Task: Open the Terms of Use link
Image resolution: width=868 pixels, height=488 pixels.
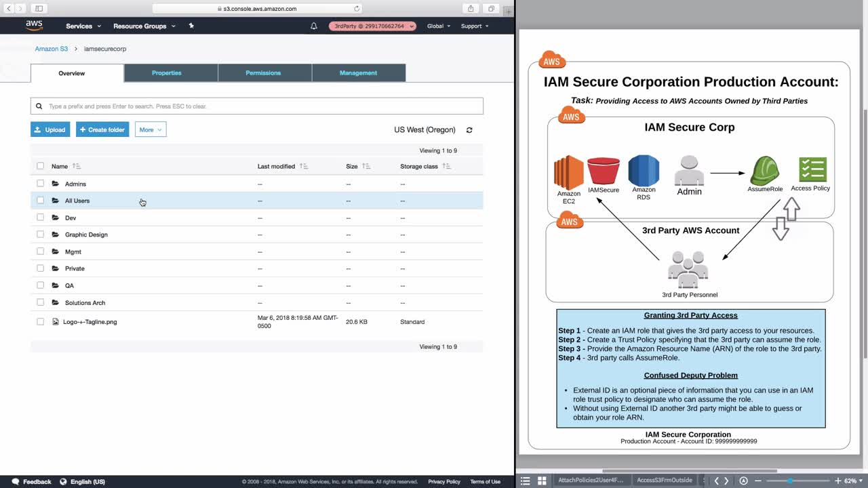Action: pos(486,482)
